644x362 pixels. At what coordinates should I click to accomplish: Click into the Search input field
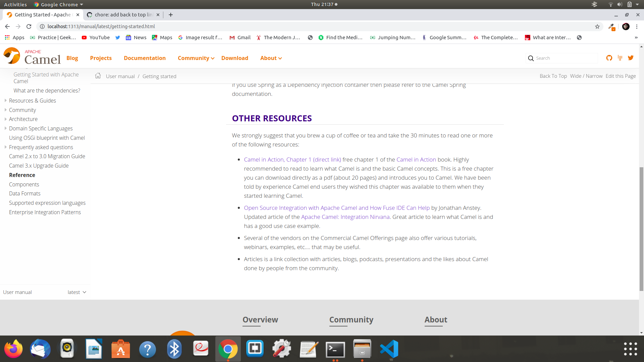(x=565, y=58)
